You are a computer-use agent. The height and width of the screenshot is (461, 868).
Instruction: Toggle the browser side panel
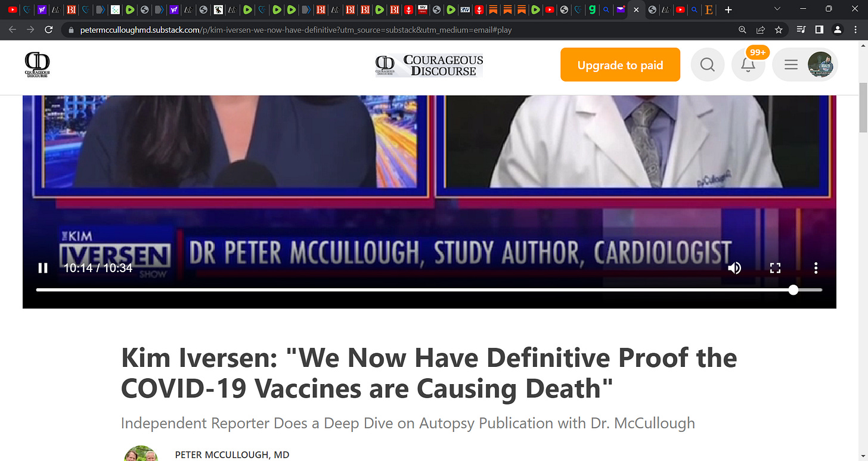pyautogui.click(x=820, y=30)
